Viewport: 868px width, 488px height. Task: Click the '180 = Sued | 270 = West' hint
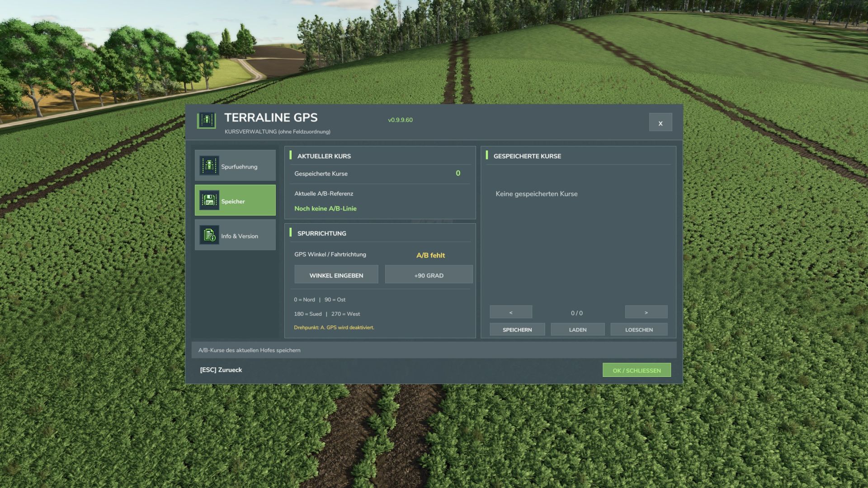[x=327, y=314]
